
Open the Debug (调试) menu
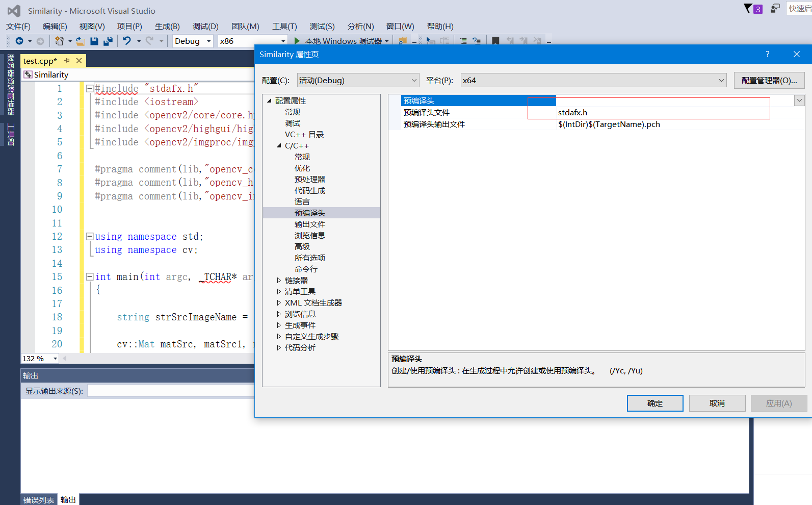tap(205, 26)
